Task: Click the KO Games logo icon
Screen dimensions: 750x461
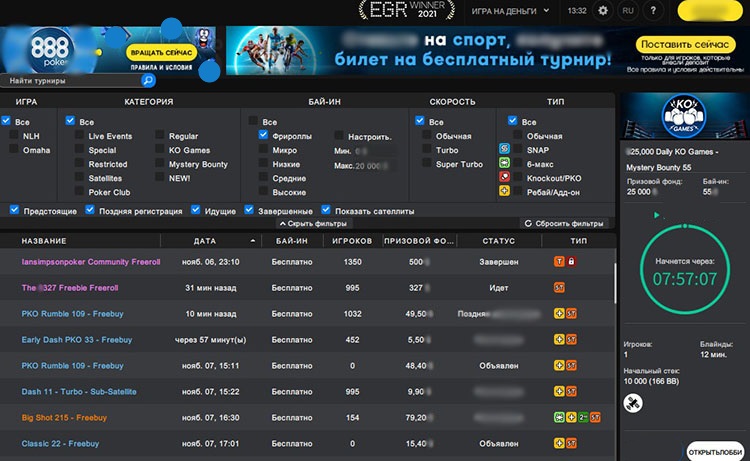Action: pyautogui.click(x=684, y=116)
